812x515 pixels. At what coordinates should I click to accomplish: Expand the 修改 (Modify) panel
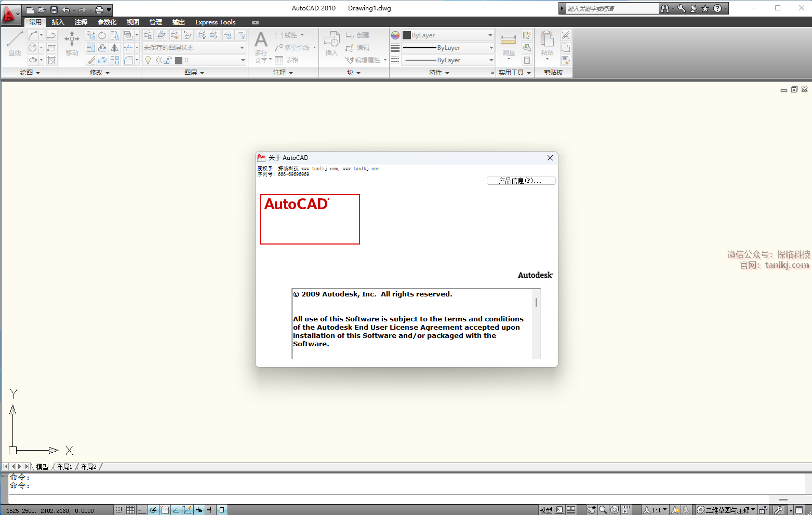click(100, 73)
